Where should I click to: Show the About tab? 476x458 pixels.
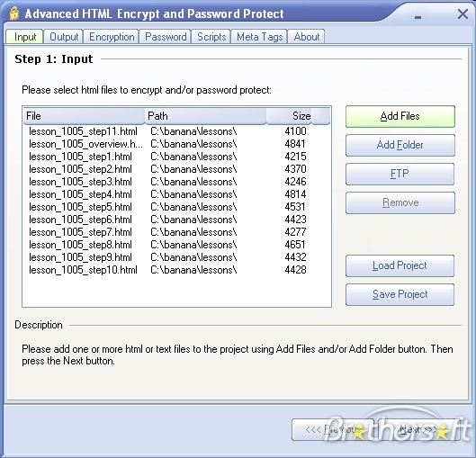click(x=306, y=37)
